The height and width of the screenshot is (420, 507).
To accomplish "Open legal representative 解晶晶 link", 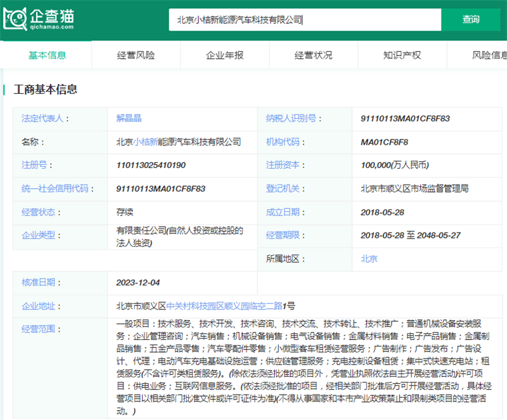I will coord(129,119).
